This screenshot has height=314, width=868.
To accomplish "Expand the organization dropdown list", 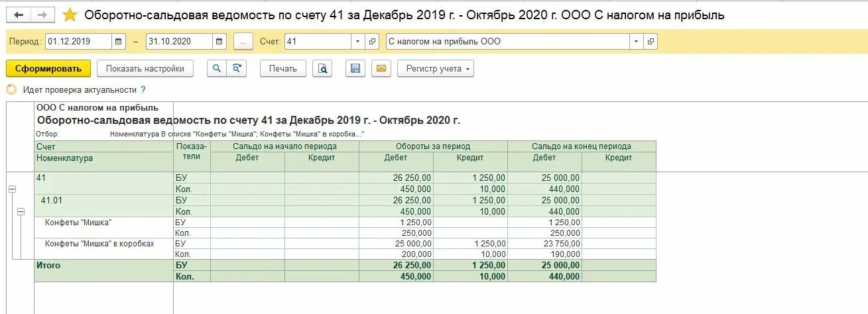I will click(x=637, y=41).
